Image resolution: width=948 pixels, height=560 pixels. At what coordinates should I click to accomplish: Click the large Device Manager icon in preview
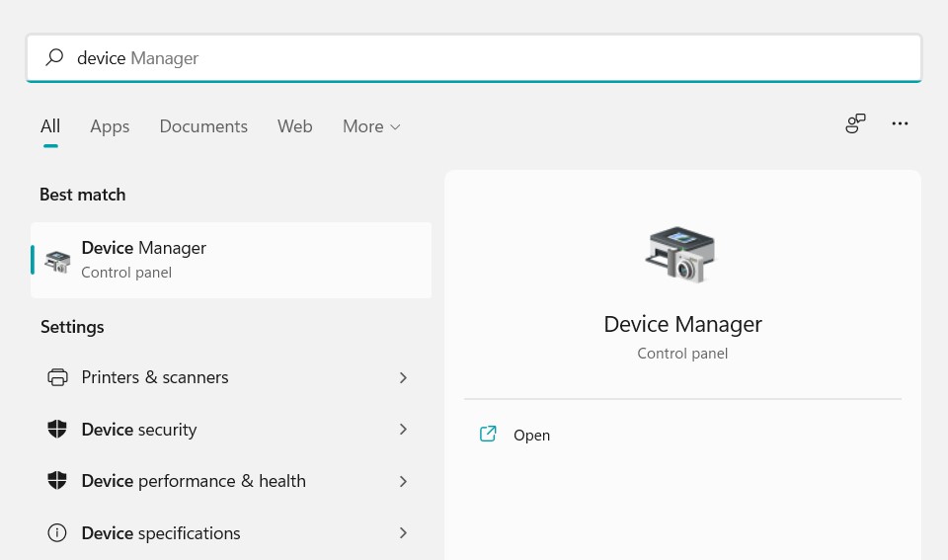click(680, 255)
